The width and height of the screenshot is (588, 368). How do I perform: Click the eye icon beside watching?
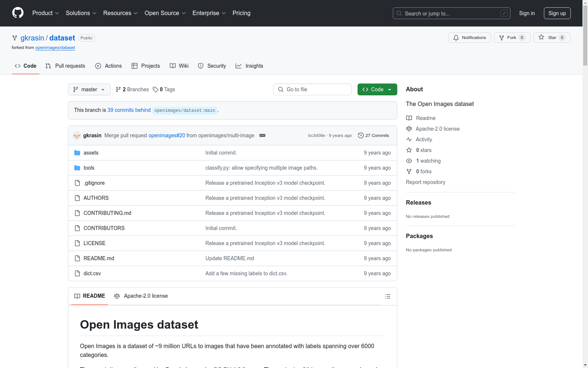click(409, 161)
